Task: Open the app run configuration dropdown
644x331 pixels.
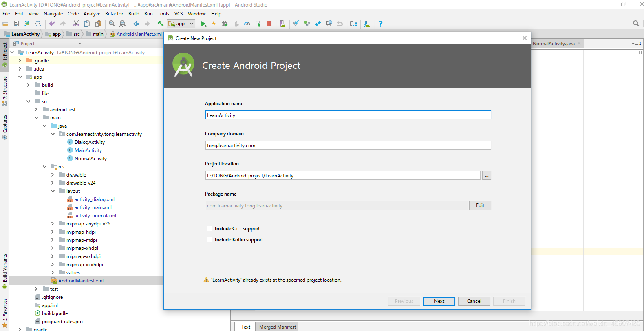Action: coord(181,24)
